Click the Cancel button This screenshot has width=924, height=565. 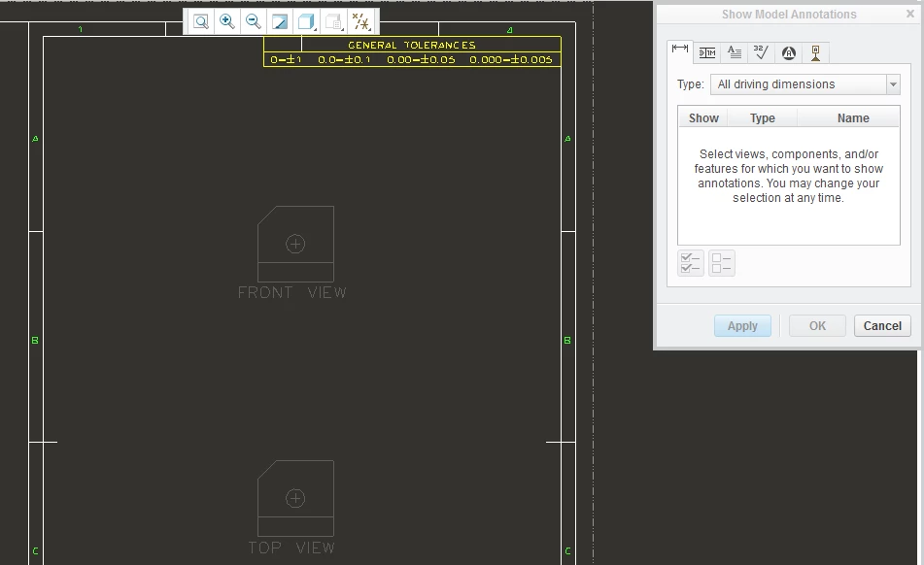(882, 325)
